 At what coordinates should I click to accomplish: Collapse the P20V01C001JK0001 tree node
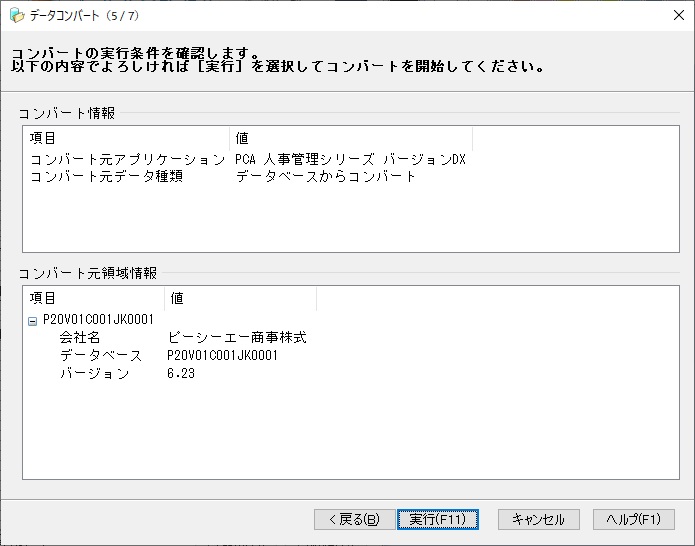click(x=32, y=321)
